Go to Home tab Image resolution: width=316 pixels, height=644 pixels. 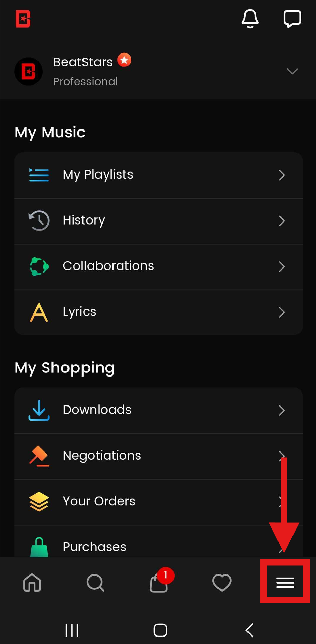coord(32,582)
